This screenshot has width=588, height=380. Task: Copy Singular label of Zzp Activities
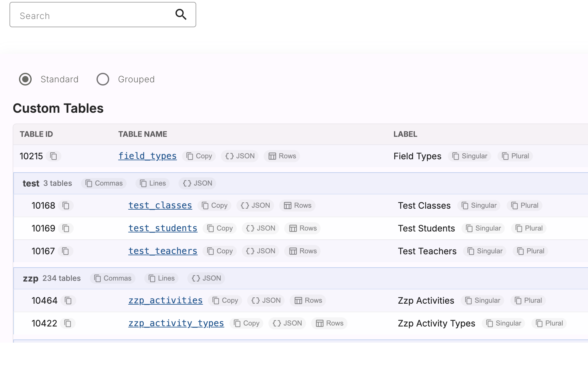[483, 301]
